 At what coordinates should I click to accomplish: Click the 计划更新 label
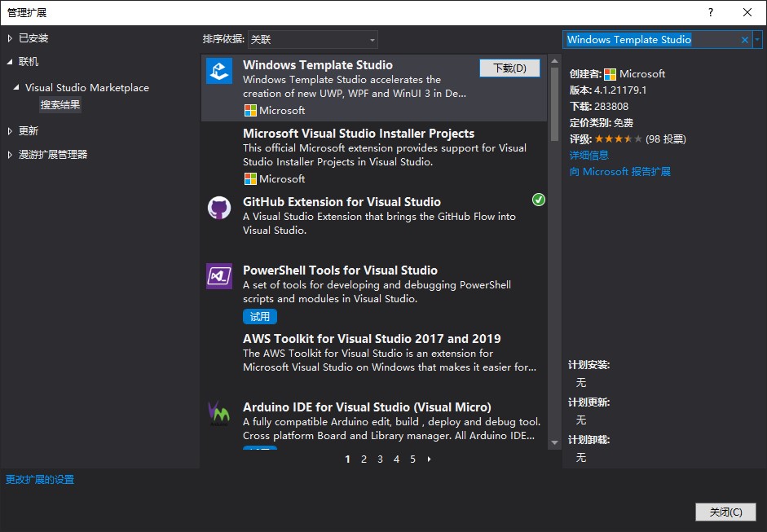(589, 402)
